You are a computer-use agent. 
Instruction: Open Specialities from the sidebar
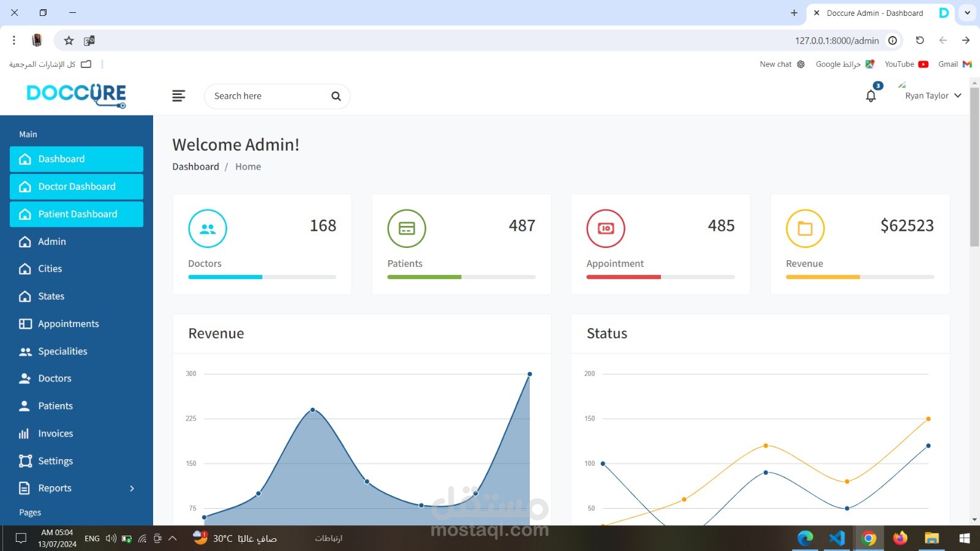point(77,351)
